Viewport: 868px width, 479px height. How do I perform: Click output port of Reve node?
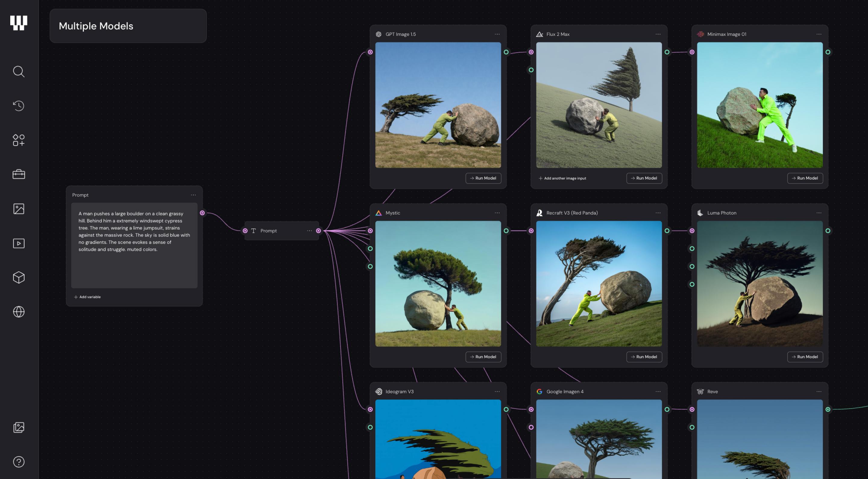pyautogui.click(x=828, y=409)
